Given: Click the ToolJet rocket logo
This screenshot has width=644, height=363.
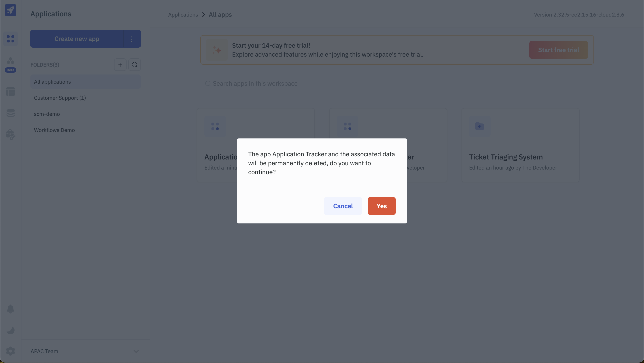Looking at the screenshot, I should pyautogui.click(x=11, y=10).
